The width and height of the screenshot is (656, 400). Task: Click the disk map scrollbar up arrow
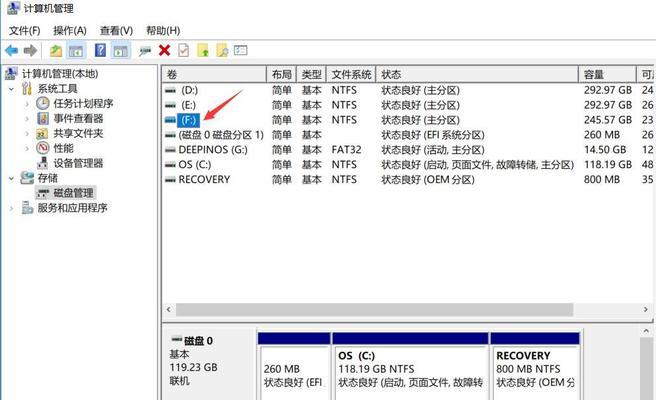pyautogui.click(x=646, y=331)
